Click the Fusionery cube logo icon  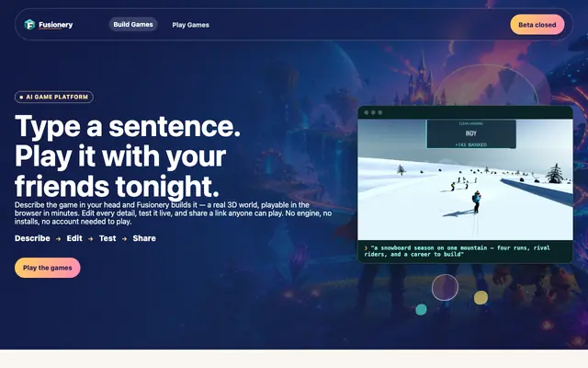[x=29, y=25]
